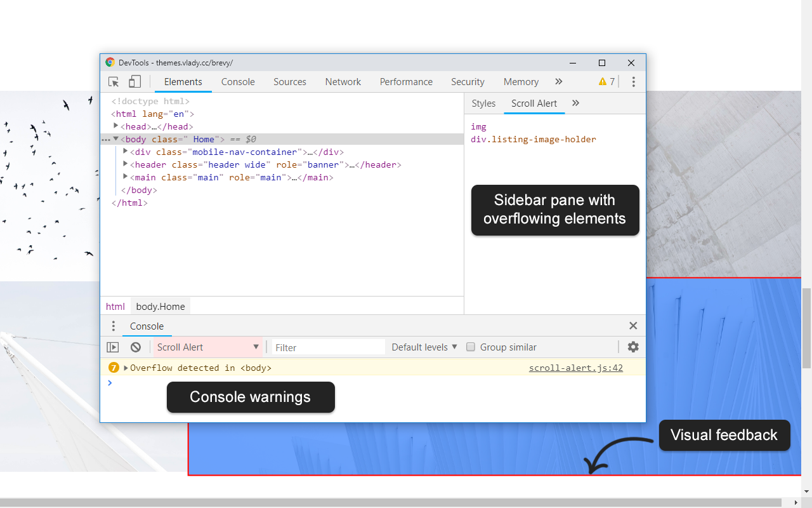The height and width of the screenshot is (508, 812).
Task: Open the Scroll Alert context dropdown
Action: (x=207, y=347)
